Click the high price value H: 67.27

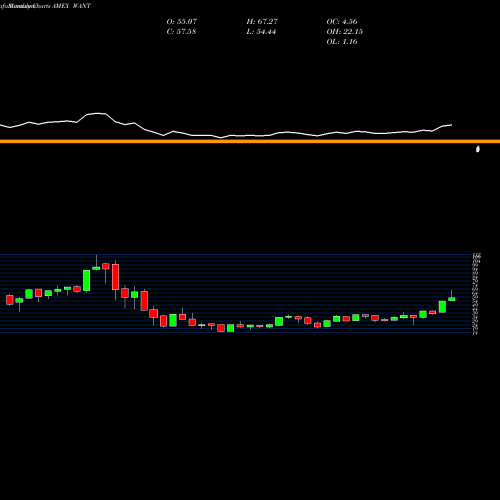(262, 22)
